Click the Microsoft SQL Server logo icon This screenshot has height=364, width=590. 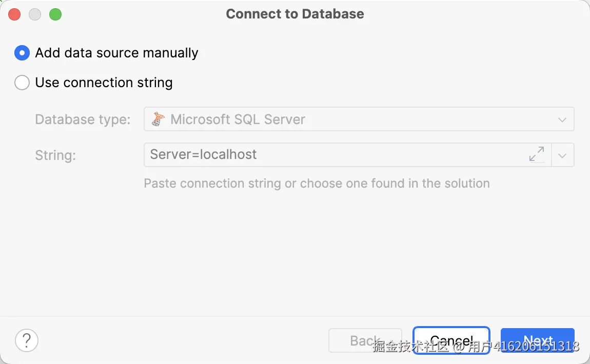click(159, 119)
